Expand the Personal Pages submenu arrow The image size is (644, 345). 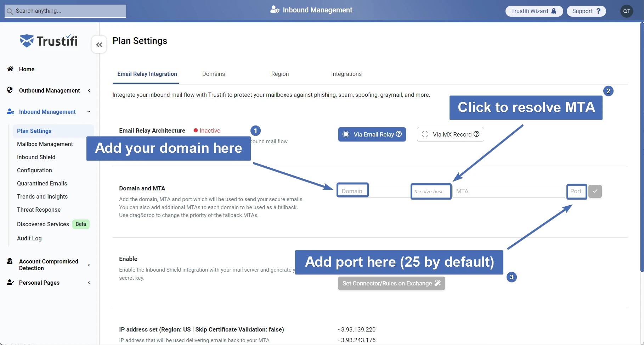(89, 283)
